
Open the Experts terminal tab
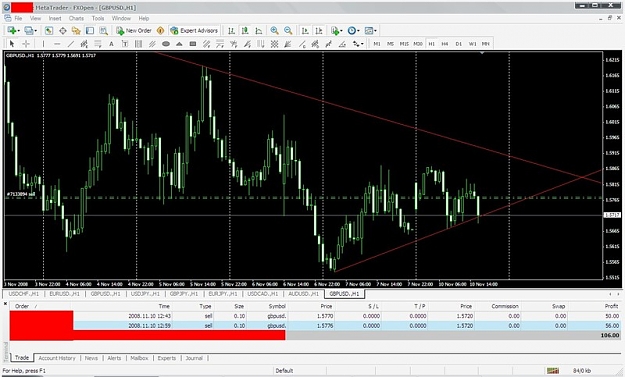pyautogui.click(x=167, y=358)
